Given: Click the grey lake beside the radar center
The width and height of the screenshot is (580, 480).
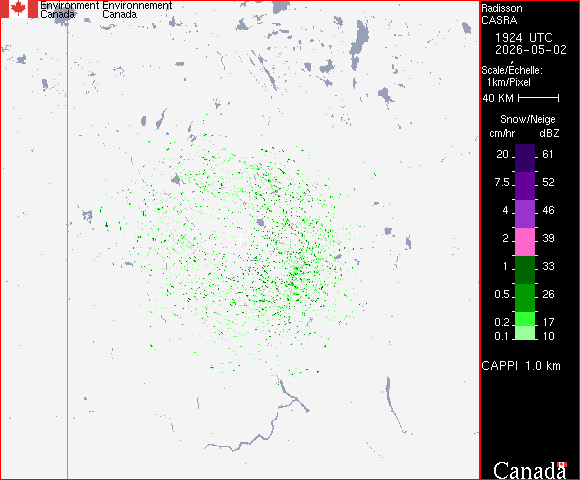Looking at the screenshot, I should [260, 222].
